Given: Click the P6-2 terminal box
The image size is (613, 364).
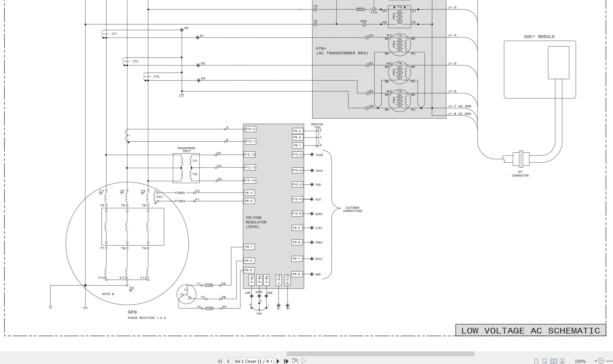Looking at the screenshot, I should click(x=249, y=261).
